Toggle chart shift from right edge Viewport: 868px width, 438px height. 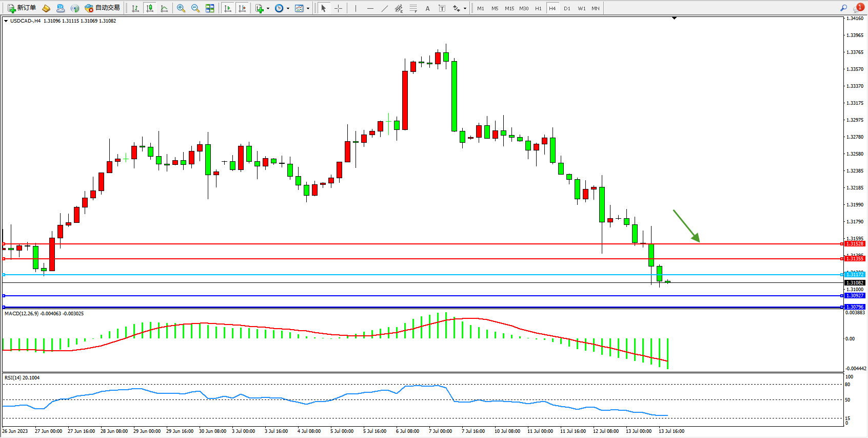point(242,8)
